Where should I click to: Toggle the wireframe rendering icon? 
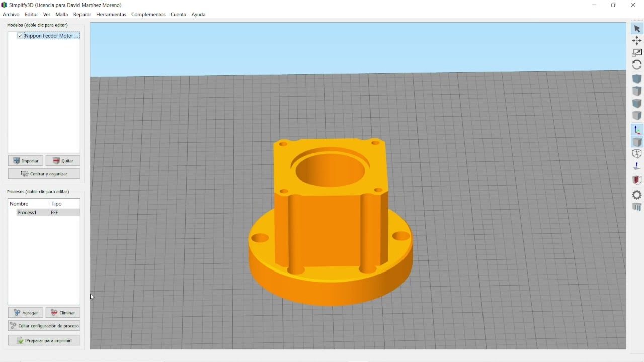pyautogui.click(x=637, y=154)
